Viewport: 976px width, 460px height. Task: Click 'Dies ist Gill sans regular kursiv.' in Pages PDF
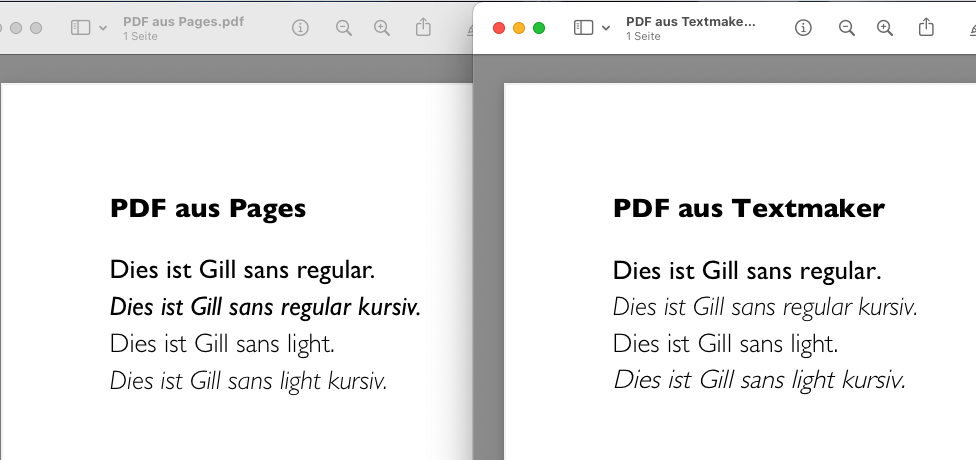pos(266,307)
